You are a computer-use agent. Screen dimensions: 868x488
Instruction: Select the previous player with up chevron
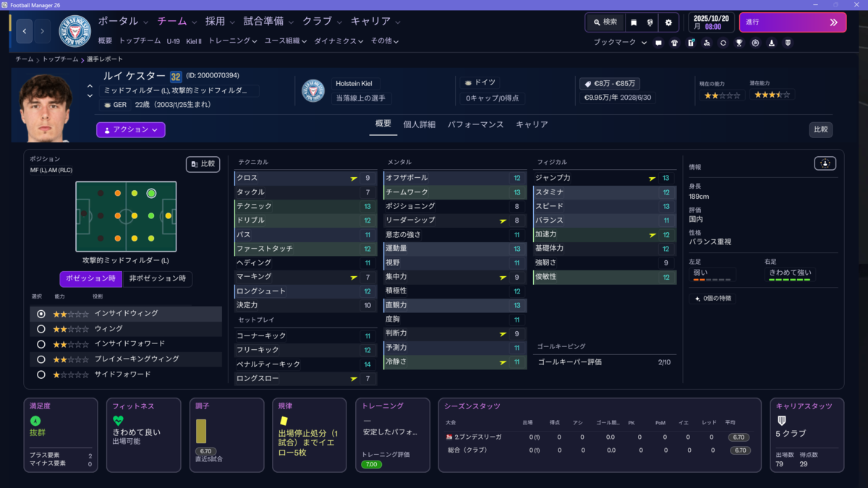[x=90, y=86]
